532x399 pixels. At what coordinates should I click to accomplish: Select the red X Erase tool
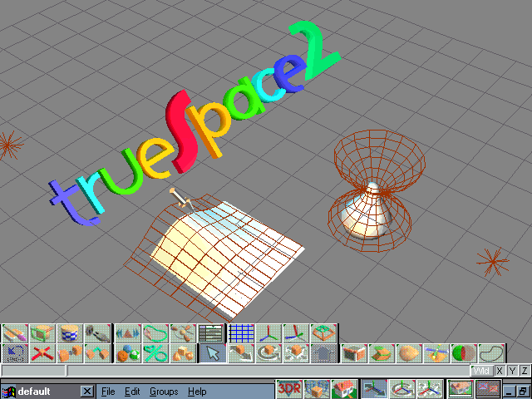click(42, 354)
